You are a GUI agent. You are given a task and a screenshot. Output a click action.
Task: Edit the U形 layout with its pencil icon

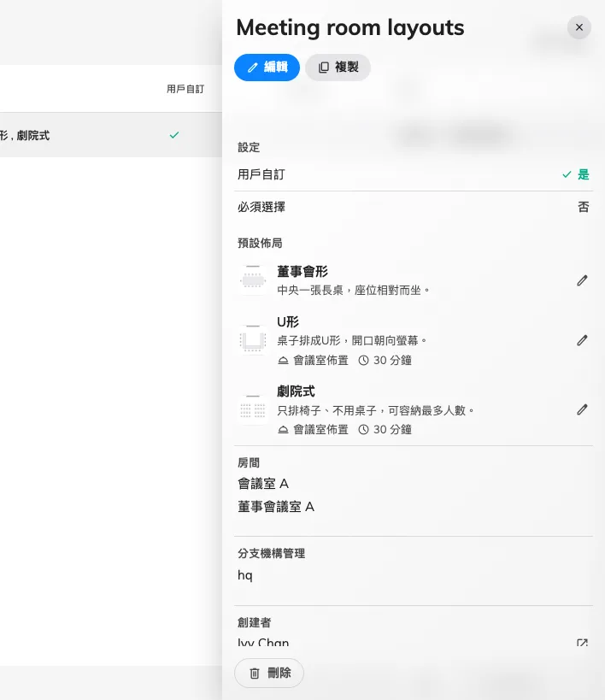[x=582, y=340]
